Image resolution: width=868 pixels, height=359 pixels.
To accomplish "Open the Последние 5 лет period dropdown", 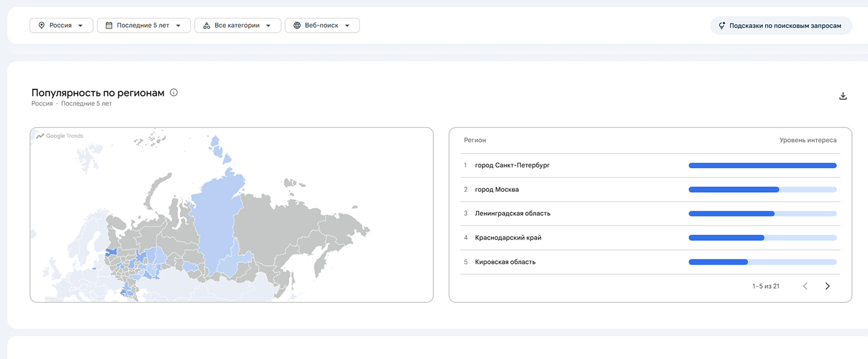I will [144, 26].
